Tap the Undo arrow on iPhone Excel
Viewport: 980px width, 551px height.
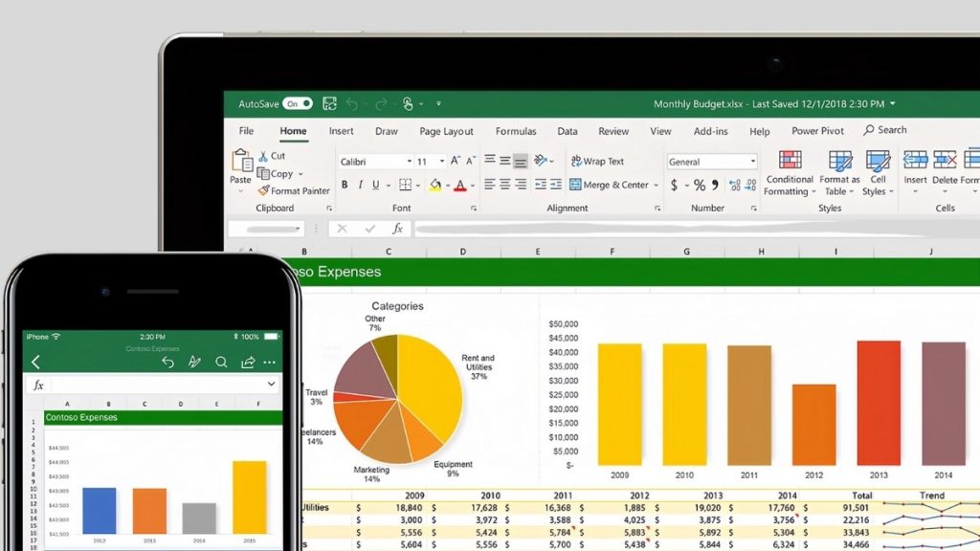[167, 362]
